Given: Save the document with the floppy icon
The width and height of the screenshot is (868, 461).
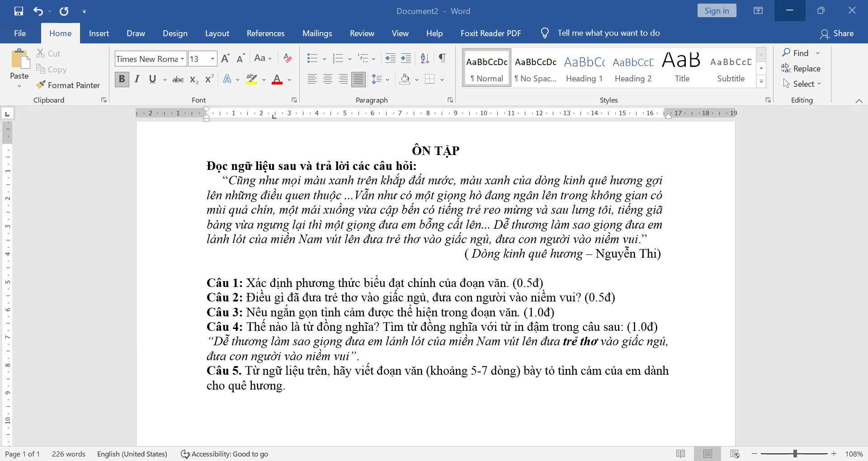Looking at the screenshot, I should [x=19, y=11].
